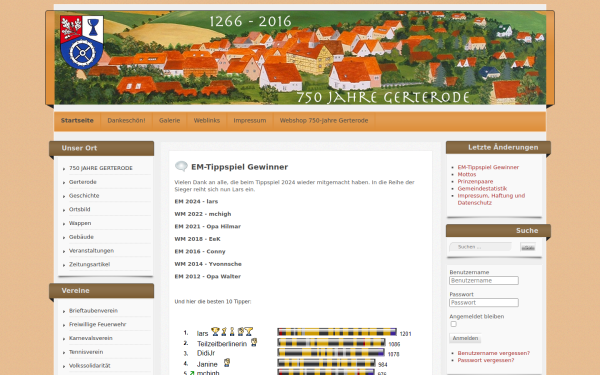
Task: Click the 750 Jahre Gerterode banner image
Action: coord(300,57)
